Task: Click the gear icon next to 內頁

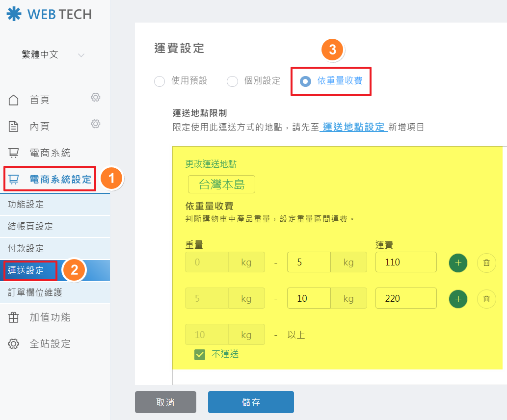Action: pyautogui.click(x=96, y=124)
